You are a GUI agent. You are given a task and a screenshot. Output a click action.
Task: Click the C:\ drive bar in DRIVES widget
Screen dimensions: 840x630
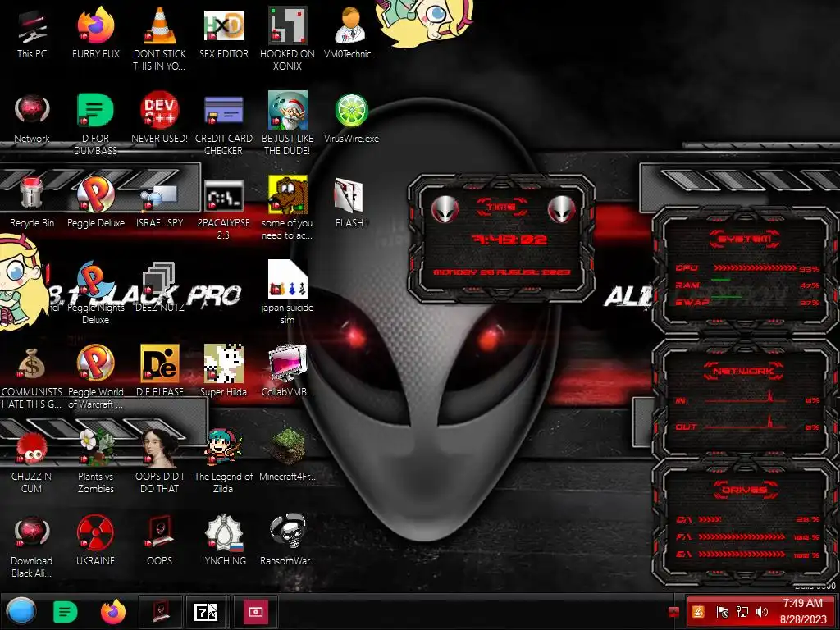point(748,519)
